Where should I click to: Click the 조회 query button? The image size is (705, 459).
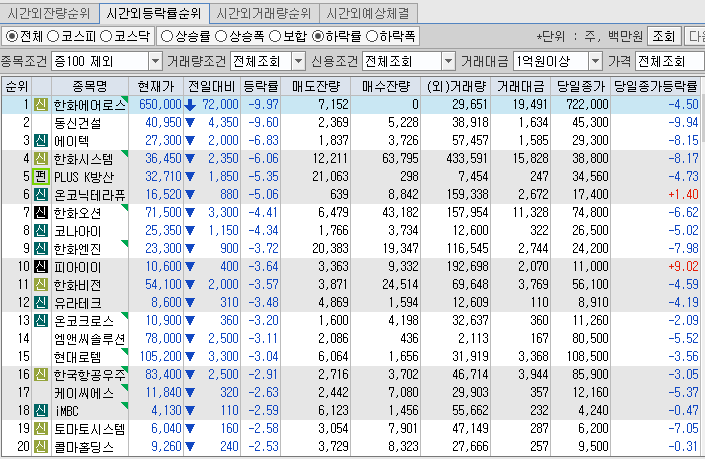(x=664, y=36)
